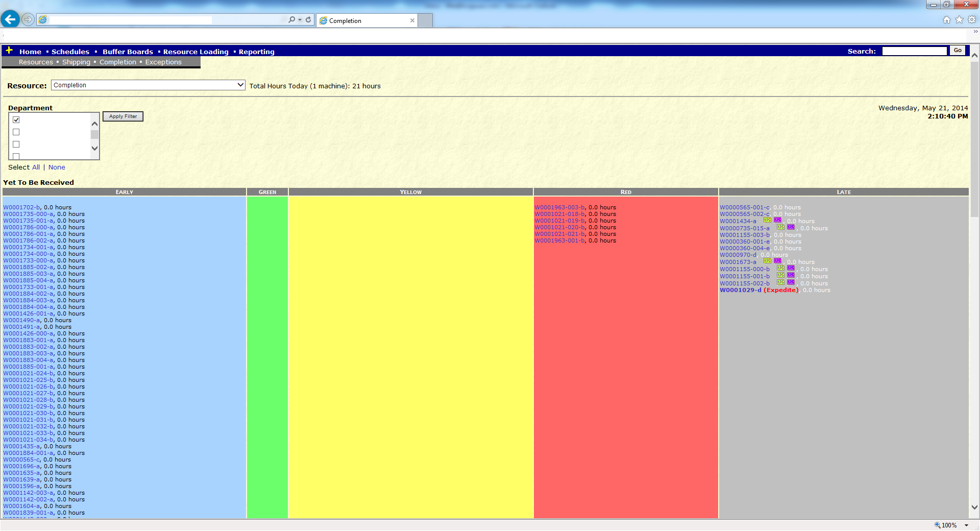This screenshot has height=531, width=980.
Task: Open browser favorites star icon
Action: click(x=959, y=19)
